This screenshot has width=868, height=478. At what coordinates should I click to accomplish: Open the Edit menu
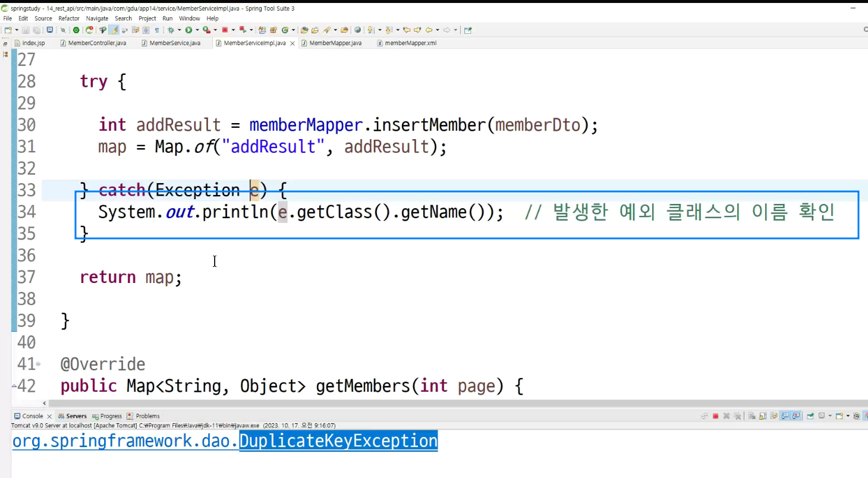coord(23,18)
